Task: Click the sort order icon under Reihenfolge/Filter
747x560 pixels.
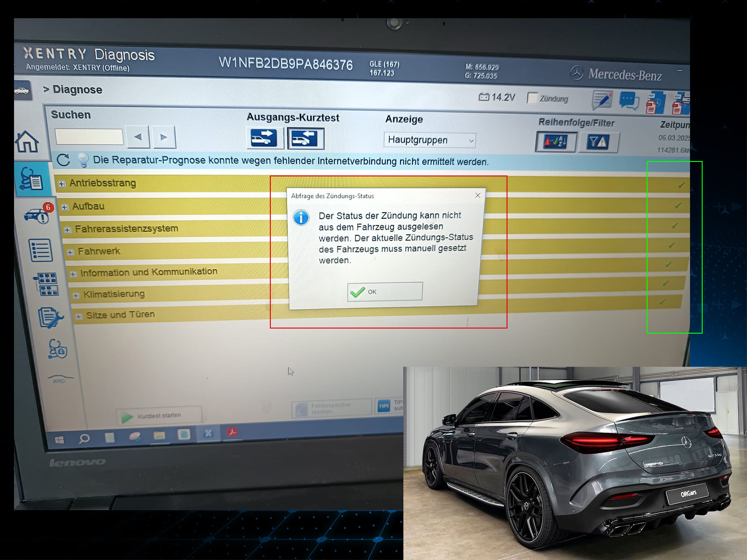Action: [x=556, y=142]
